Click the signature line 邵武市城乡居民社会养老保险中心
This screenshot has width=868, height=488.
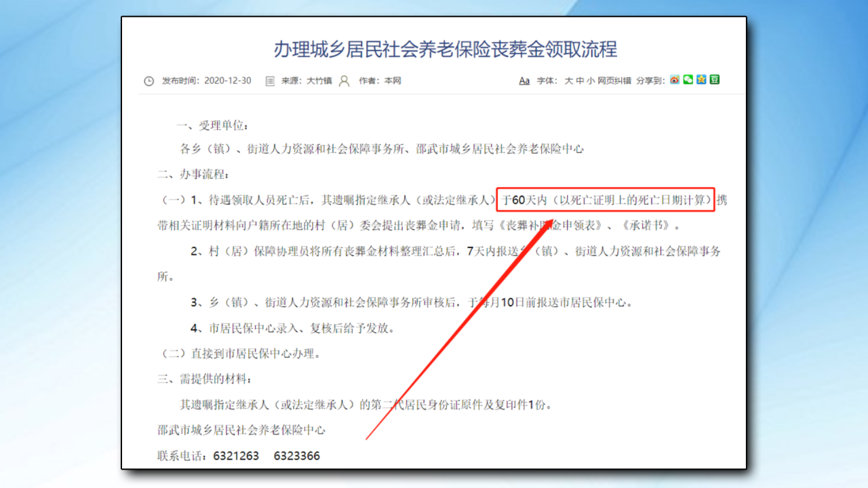point(241,430)
